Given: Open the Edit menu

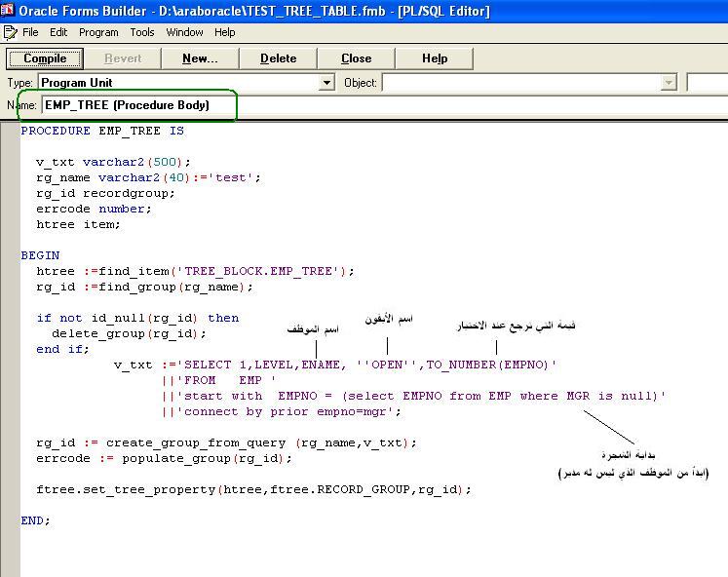Looking at the screenshot, I should [x=58, y=32].
